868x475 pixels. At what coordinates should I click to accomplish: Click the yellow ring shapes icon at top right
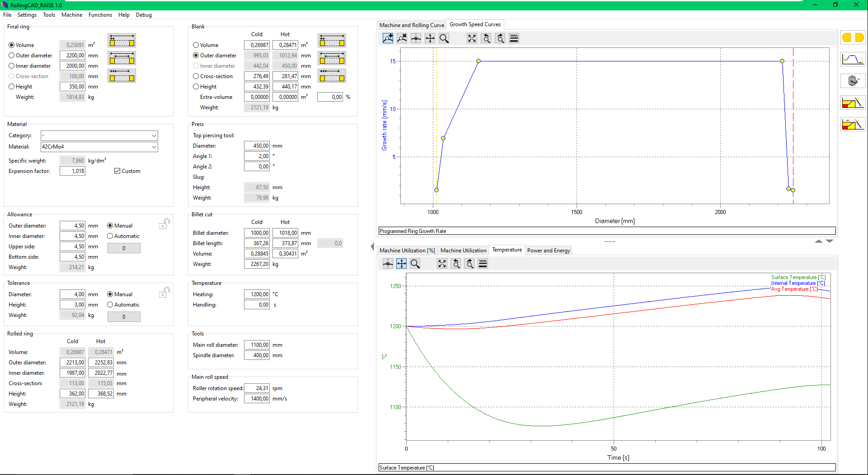[853, 38]
